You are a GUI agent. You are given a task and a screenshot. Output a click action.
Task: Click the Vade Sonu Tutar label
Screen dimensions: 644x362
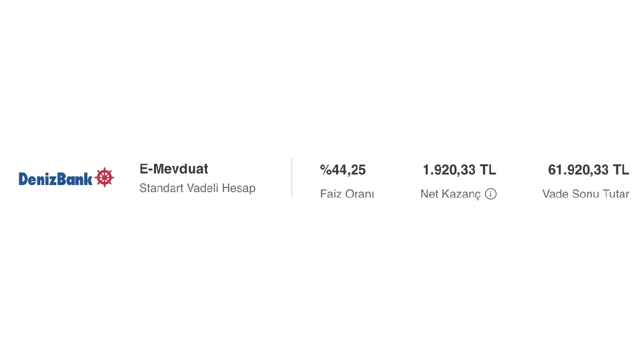click(586, 194)
